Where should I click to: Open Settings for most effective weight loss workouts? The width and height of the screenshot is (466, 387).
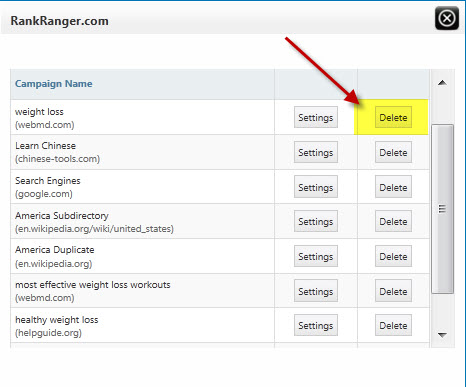316,291
